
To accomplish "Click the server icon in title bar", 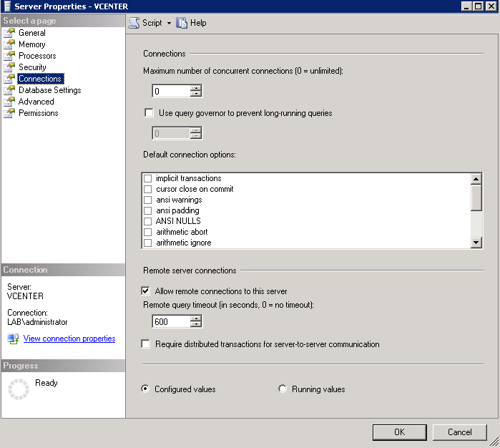I will 7,6.
